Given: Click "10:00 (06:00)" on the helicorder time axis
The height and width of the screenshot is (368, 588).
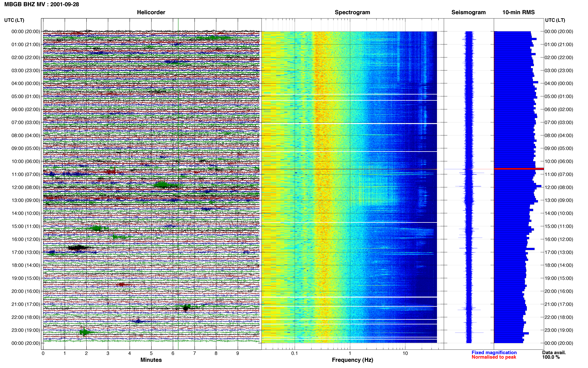Looking at the screenshot, I should click(26, 161).
